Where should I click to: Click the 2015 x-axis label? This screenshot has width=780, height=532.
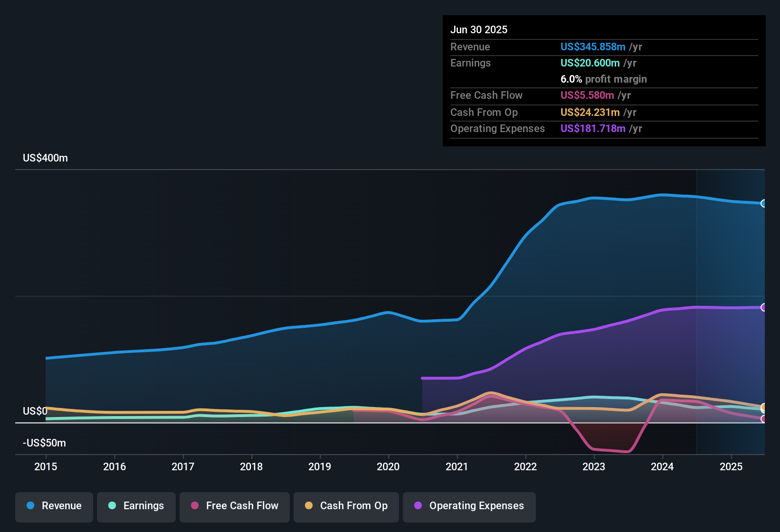click(46, 466)
